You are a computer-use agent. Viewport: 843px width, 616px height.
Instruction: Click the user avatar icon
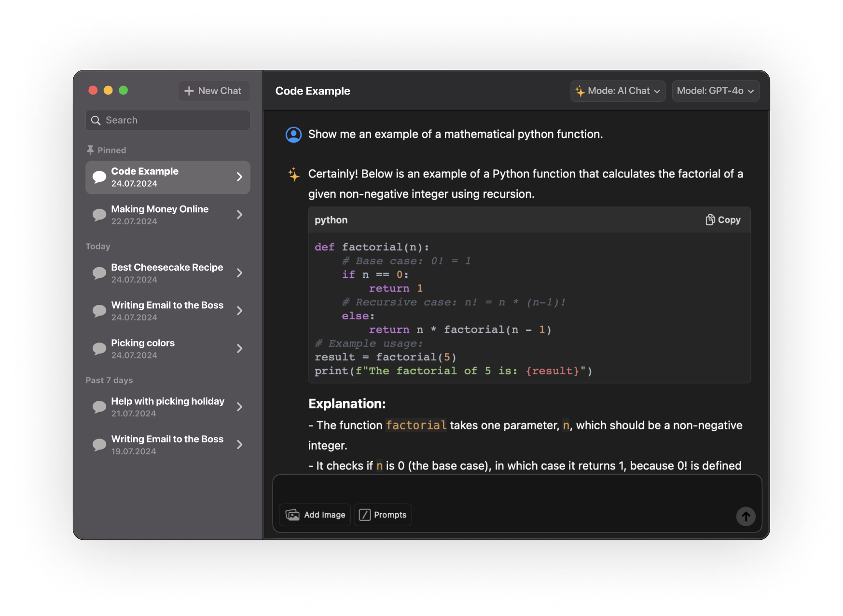(x=293, y=135)
